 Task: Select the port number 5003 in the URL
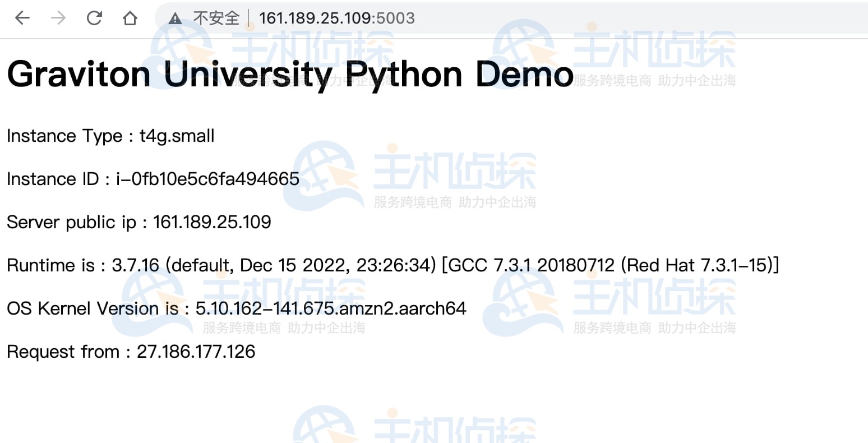(396, 17)
